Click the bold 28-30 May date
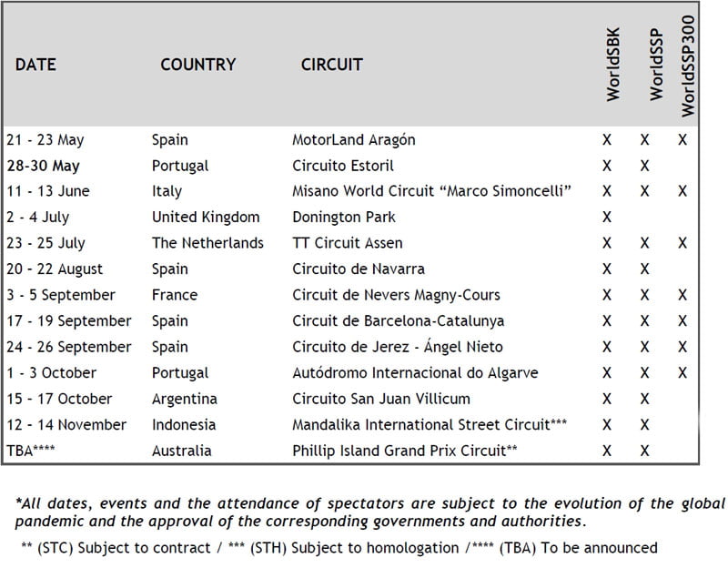Viewport: 728px width, 568px height. pos(43,166)
